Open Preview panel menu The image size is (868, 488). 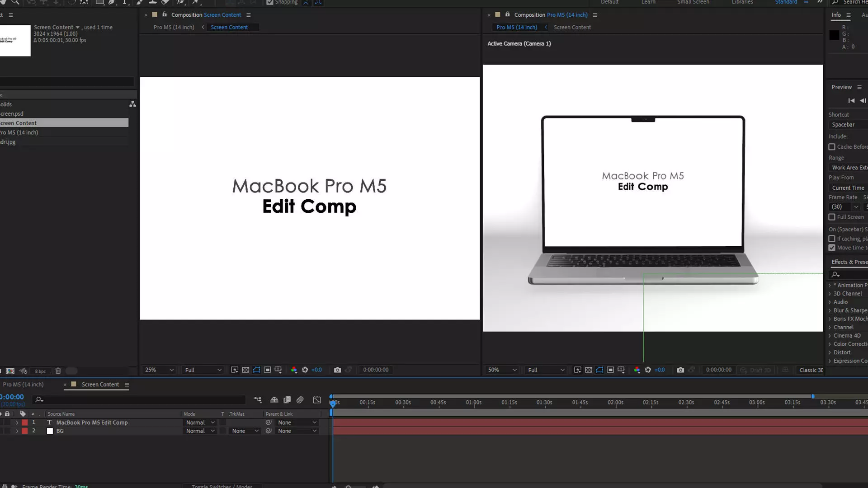coord(859,87)
